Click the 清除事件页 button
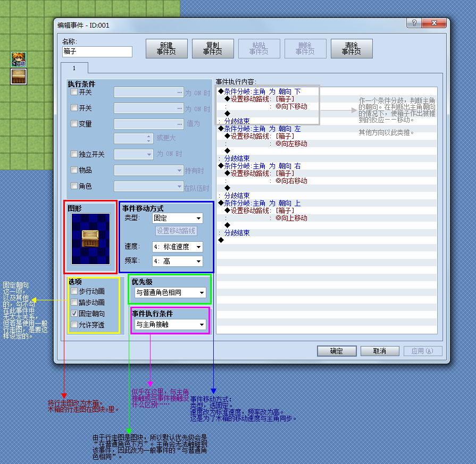 [352, 48]
